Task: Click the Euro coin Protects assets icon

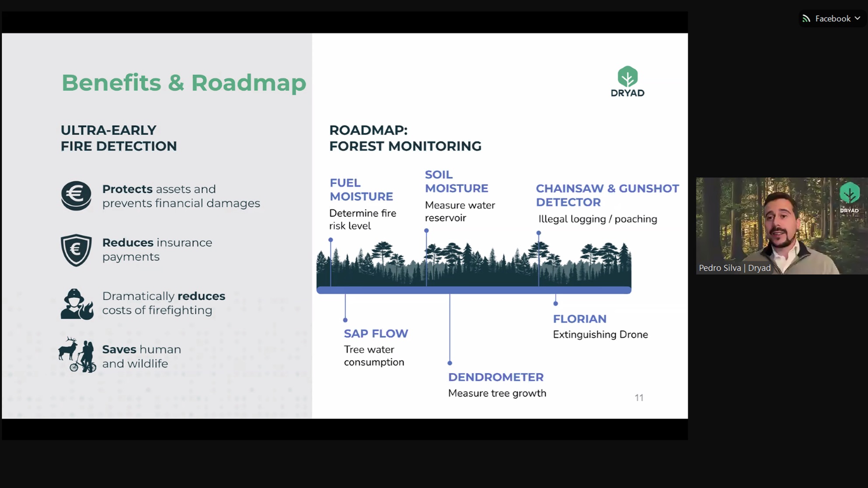Action: click(76, 196)
